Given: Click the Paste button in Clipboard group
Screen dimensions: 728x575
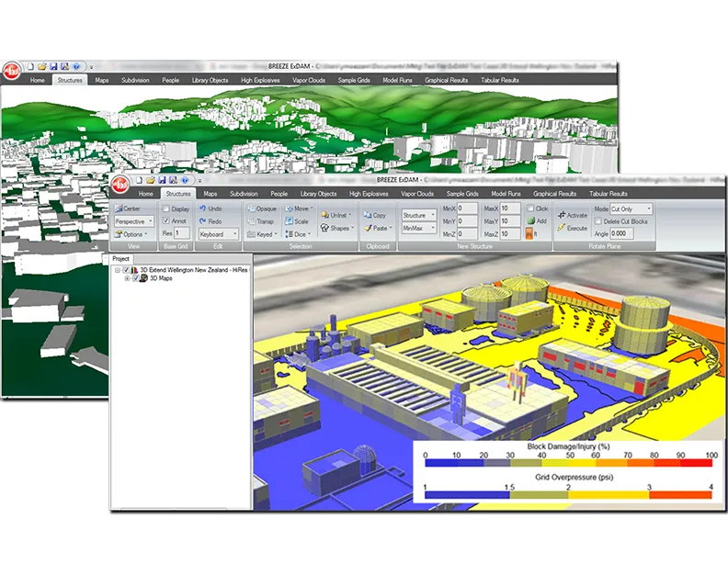Looking at the screenshot, I should pos(374,228).
